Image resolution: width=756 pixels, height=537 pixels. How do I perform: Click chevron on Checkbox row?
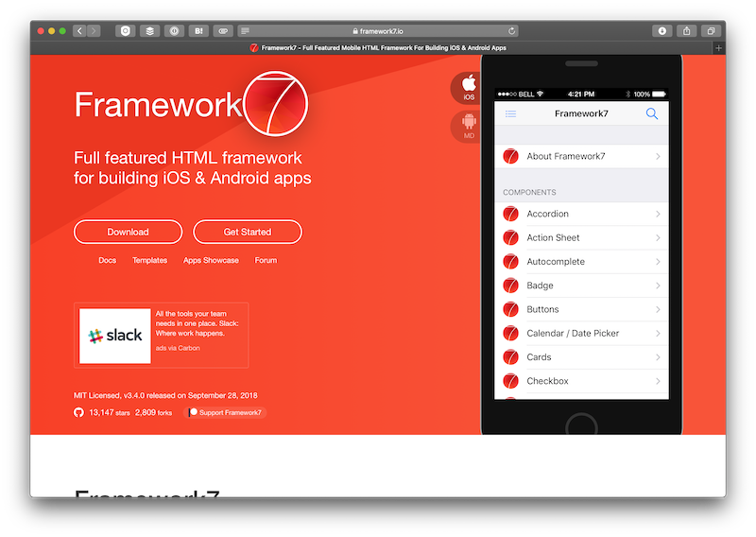coord(658,381)
